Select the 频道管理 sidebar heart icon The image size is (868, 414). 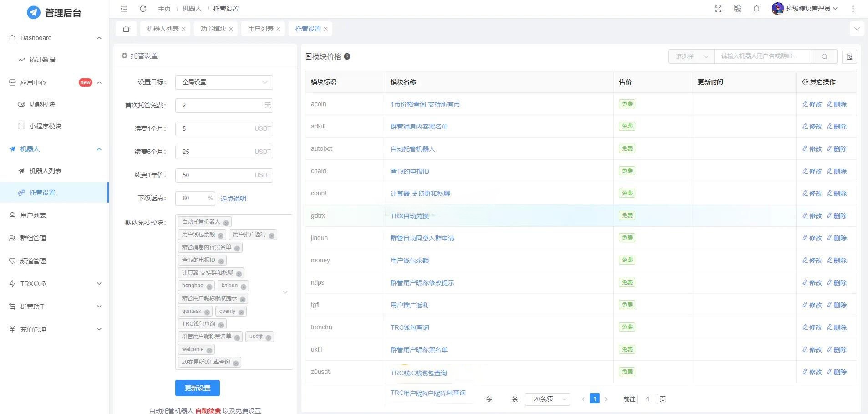tap(12, 261)
